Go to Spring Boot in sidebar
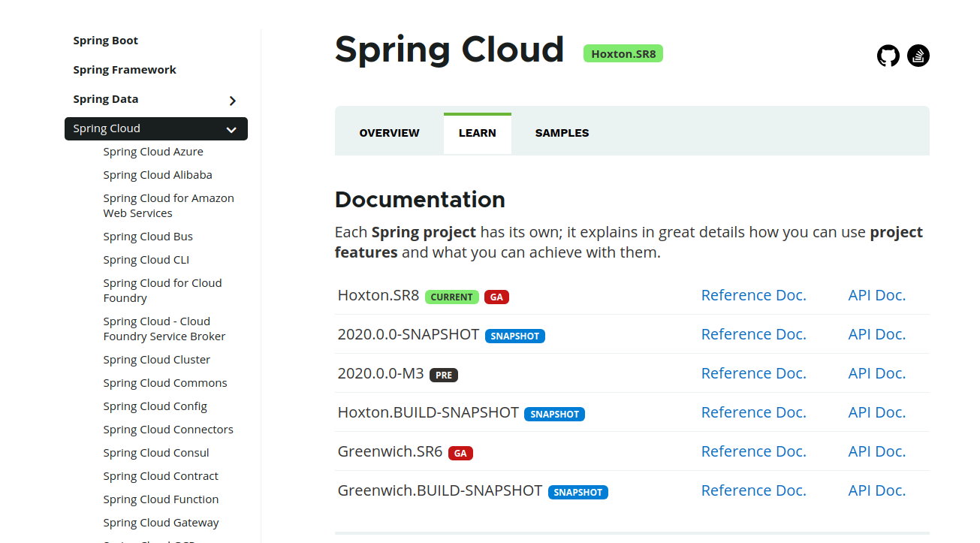The width and height of the screenshot is (980, 543). click(x=106, y=41)
